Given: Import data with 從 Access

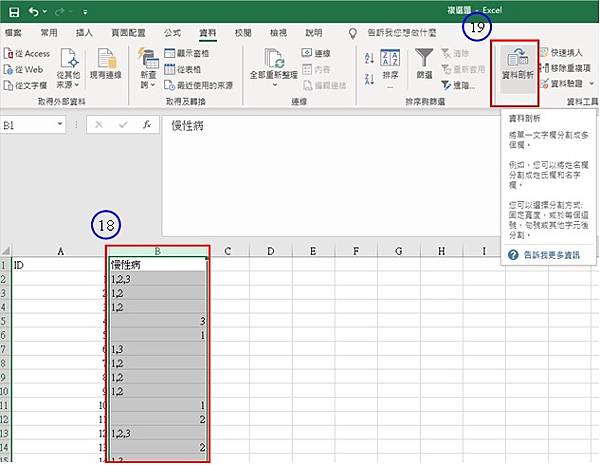Looking at the screenshot, I should point(27,54).
